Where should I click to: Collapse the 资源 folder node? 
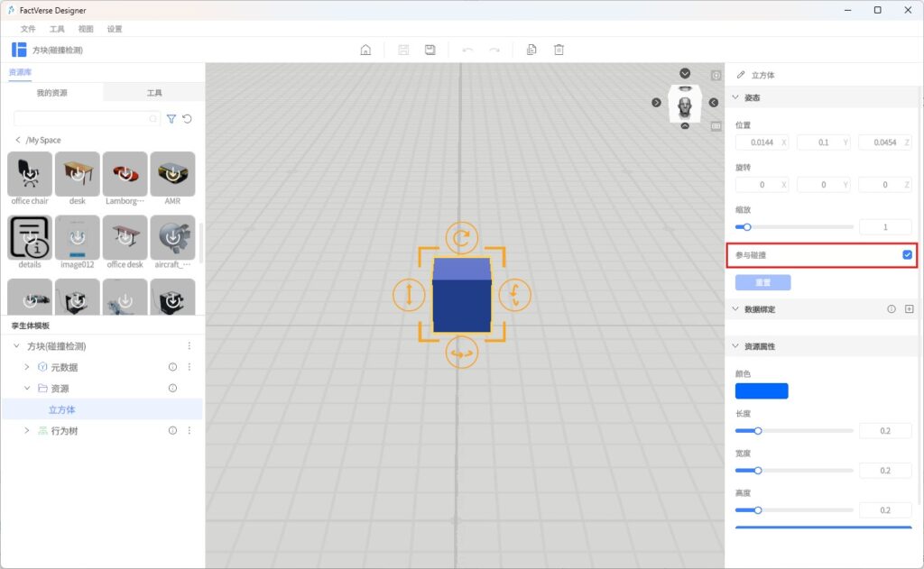[x=27, y=389]
